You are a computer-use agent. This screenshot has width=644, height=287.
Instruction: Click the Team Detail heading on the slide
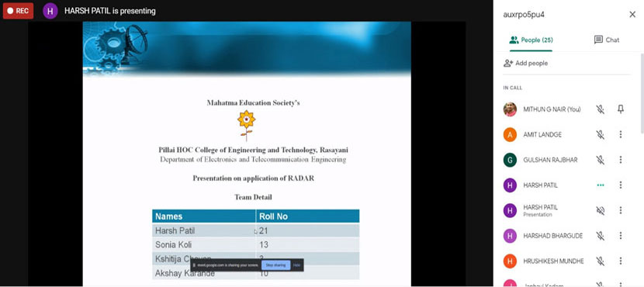point(253,197)
